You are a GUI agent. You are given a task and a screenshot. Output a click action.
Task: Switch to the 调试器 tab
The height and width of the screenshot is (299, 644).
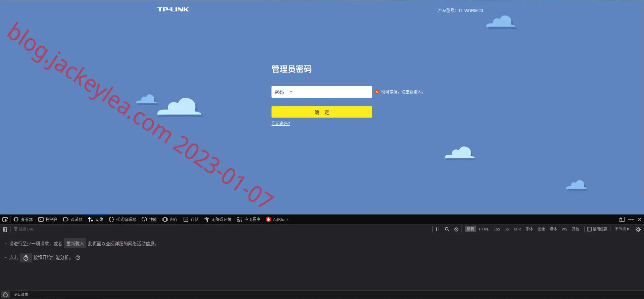[x=73, y=219]
